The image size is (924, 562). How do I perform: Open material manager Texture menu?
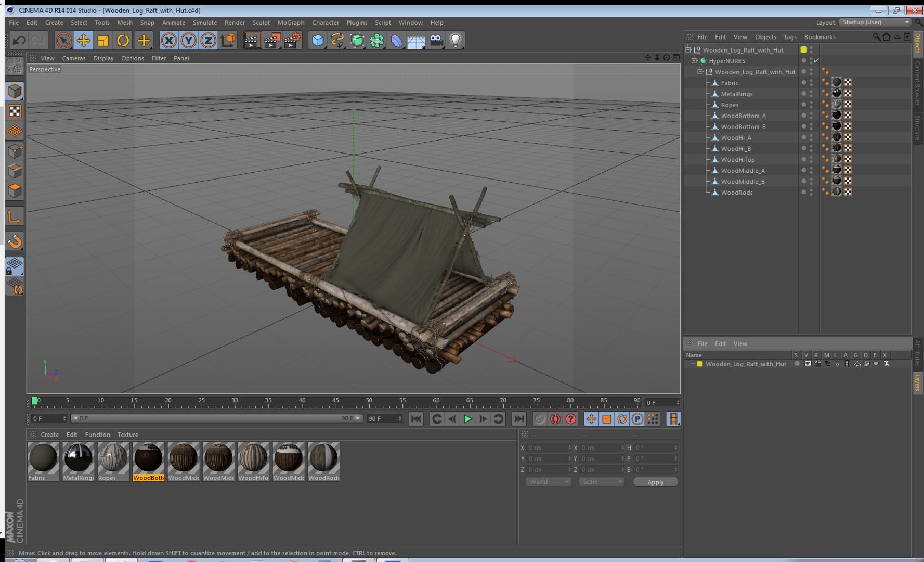click(x=127, y=435)
